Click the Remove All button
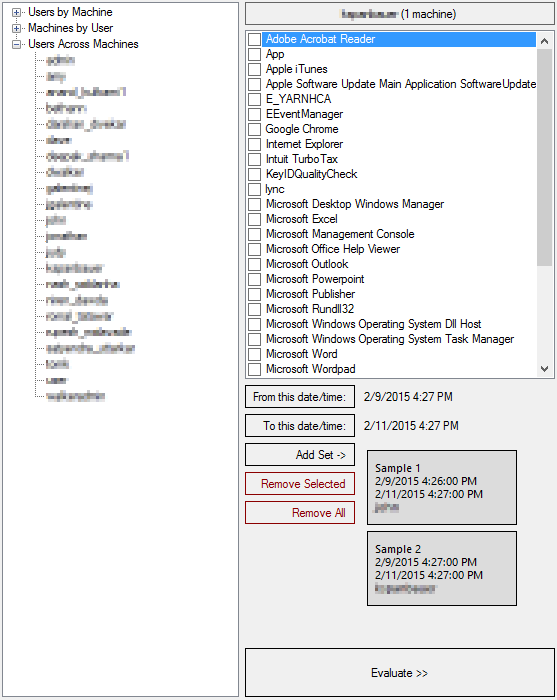The width and height of the screenshot is (557, 700). click(x=300, y=512)
